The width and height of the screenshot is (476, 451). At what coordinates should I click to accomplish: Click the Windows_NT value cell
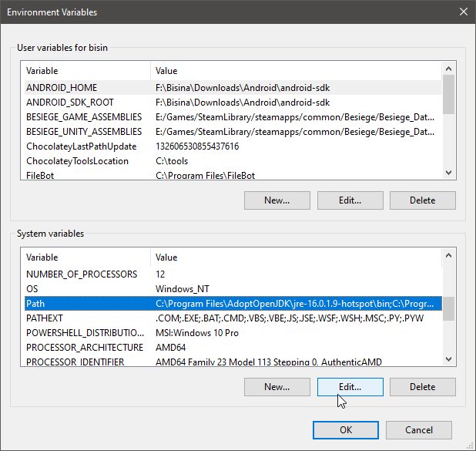pyautogui.click(x=183, y=288)
